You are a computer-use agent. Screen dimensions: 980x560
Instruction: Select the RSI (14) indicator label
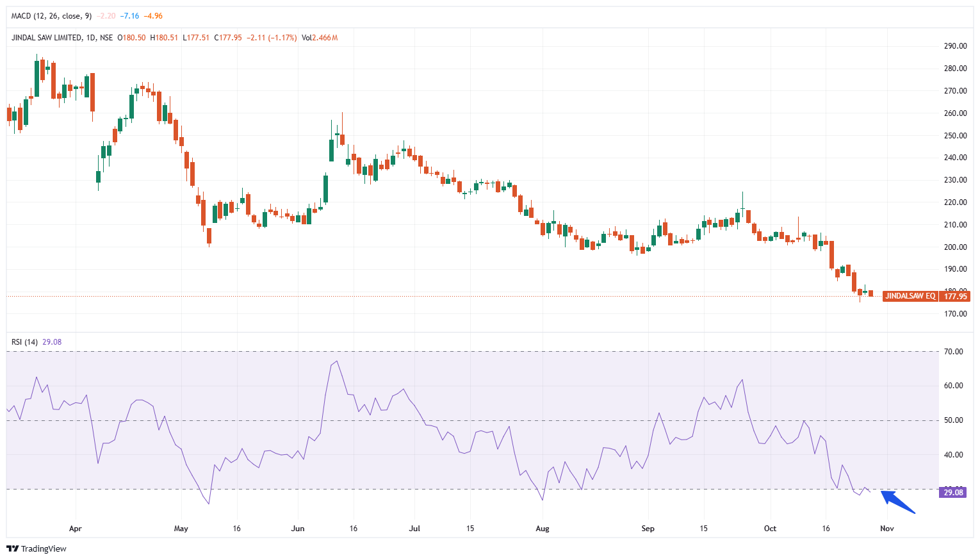[25, 342]
